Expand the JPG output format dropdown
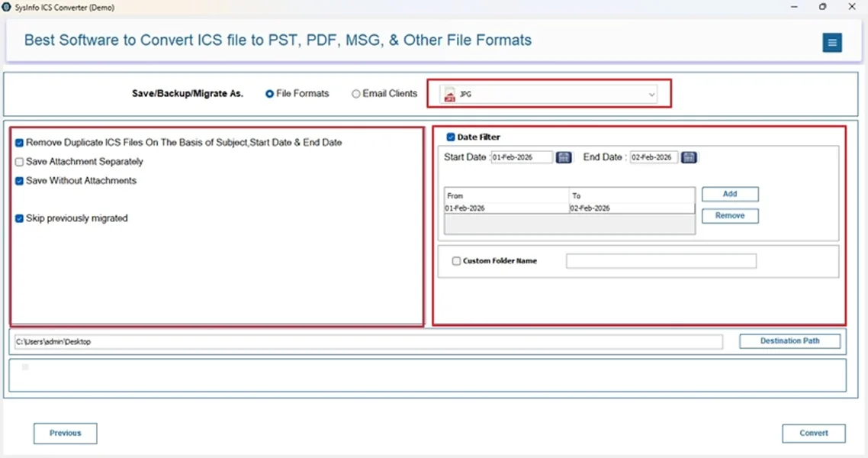868x458 pixels. click(x=651, y=94)
